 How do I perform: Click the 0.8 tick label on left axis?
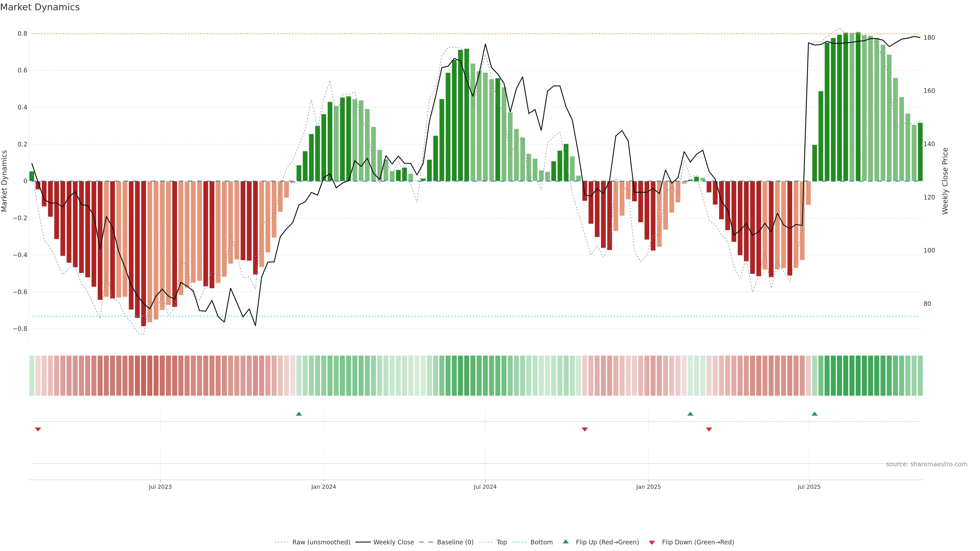(22, 33)
